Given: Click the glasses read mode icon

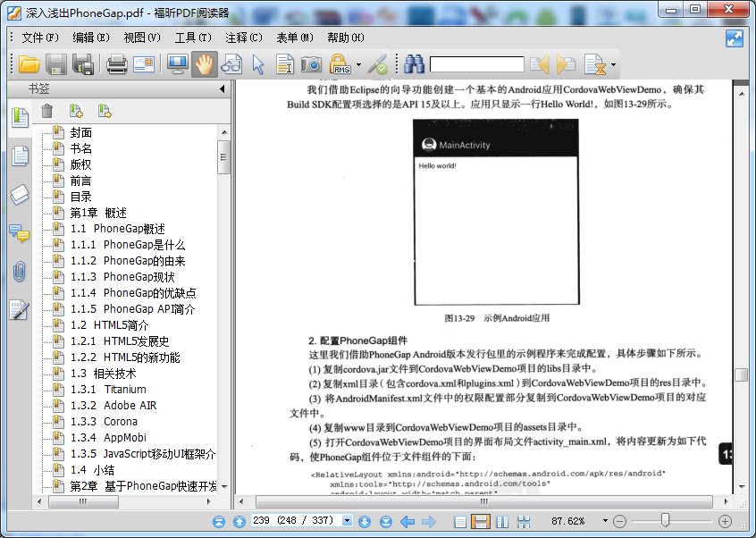Looking at the screenshot, I should [x=231, y=64].
